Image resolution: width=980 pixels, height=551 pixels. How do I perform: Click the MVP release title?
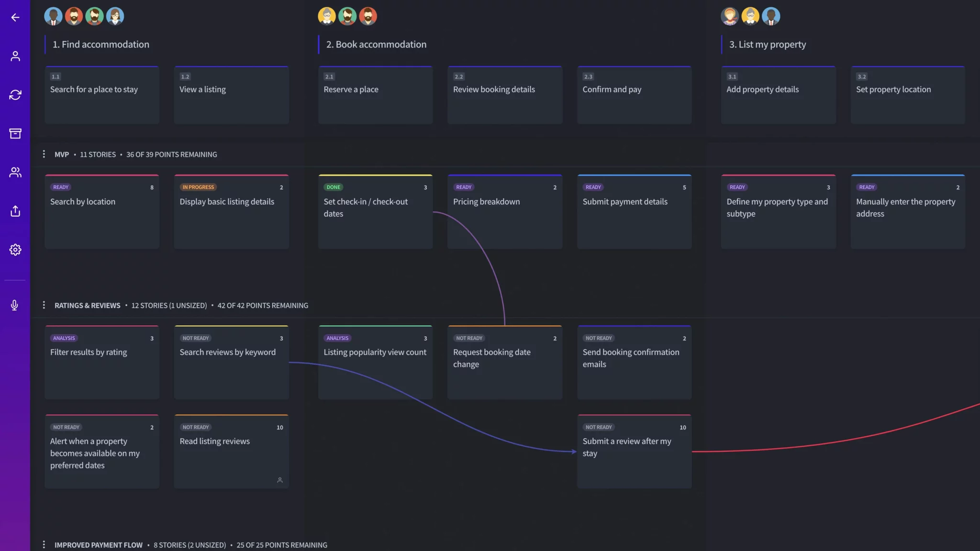coord(62,154)
